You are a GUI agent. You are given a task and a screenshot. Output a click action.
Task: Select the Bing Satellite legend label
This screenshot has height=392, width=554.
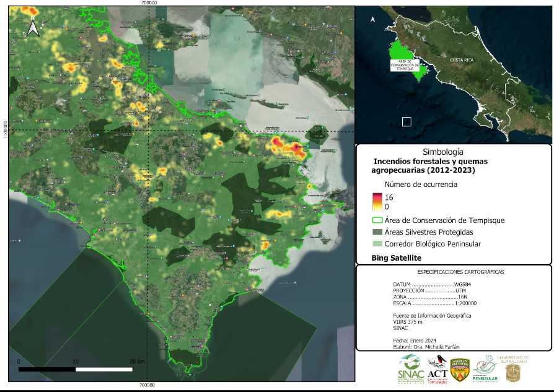[396, 257]
